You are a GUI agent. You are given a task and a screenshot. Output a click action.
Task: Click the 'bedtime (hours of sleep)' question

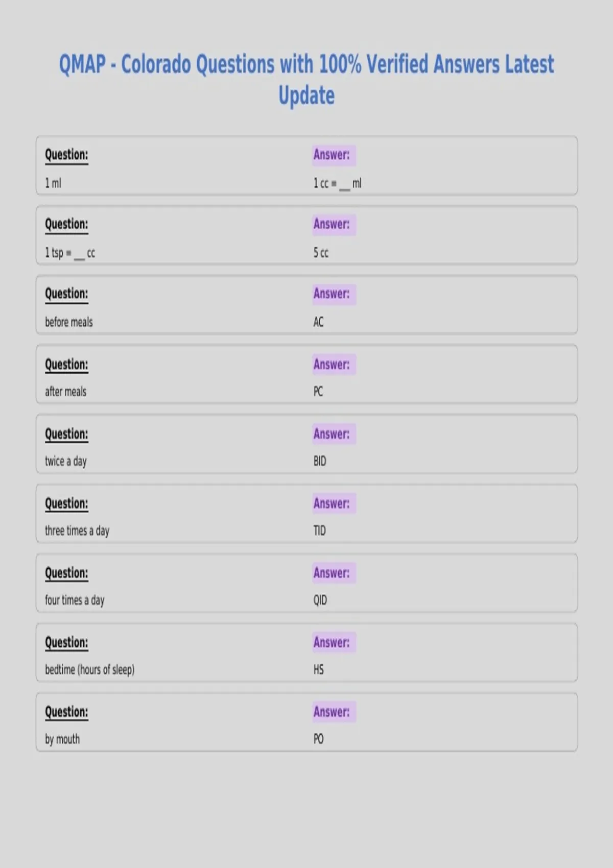click(x=90, y=669)
